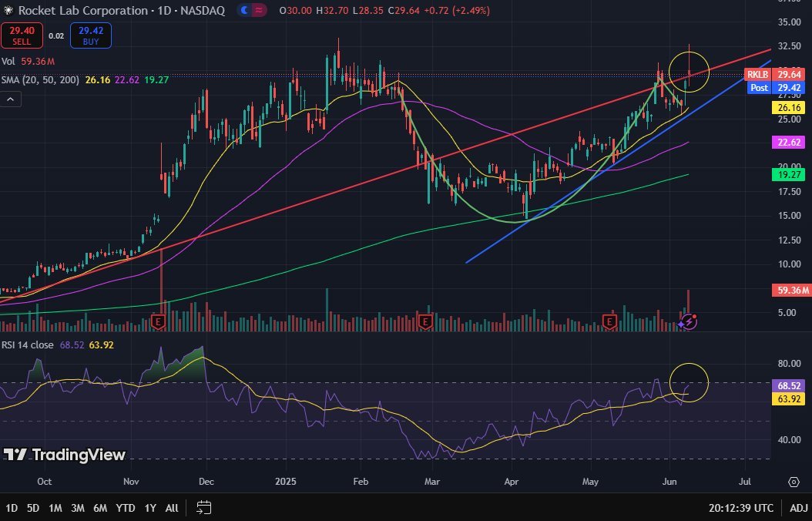Select the 3M time range
This screenshot has height=521, width=812.
[x=78, y=508]
